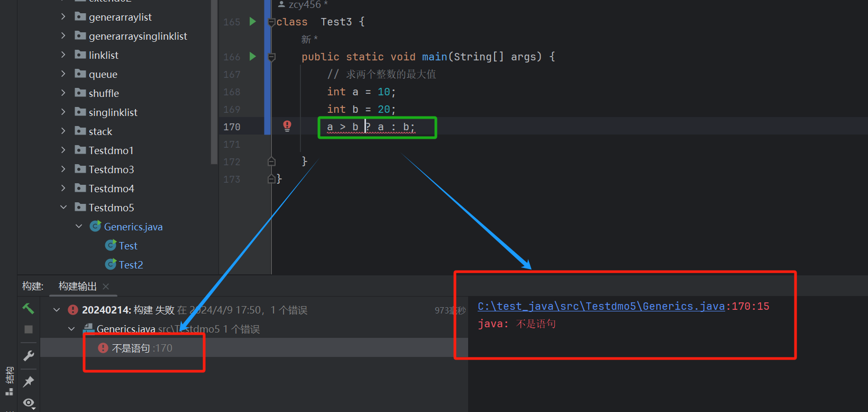Select the Testdmo5 folder
This screenshot has width=868, height=412.
point(111,208)
